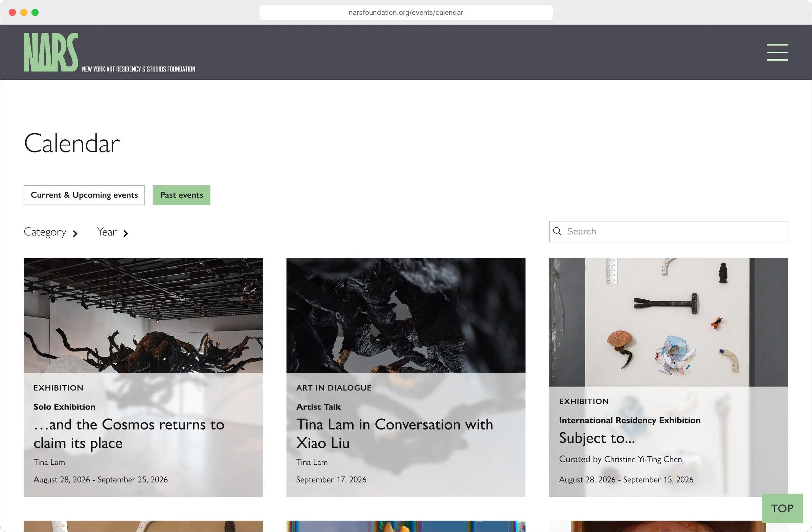812x532 pixels.
Task: Click the green maximize window button
Action: [x=35, y=12]
